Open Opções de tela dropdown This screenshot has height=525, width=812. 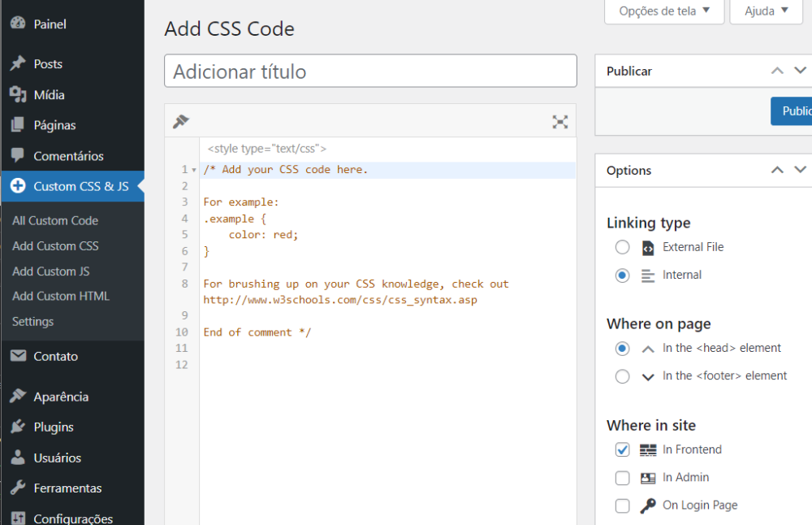point(664,11)
